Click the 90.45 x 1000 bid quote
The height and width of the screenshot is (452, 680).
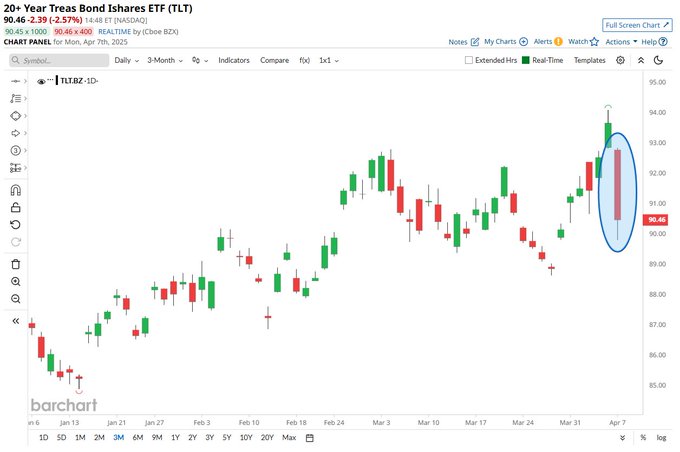(26, 32)
